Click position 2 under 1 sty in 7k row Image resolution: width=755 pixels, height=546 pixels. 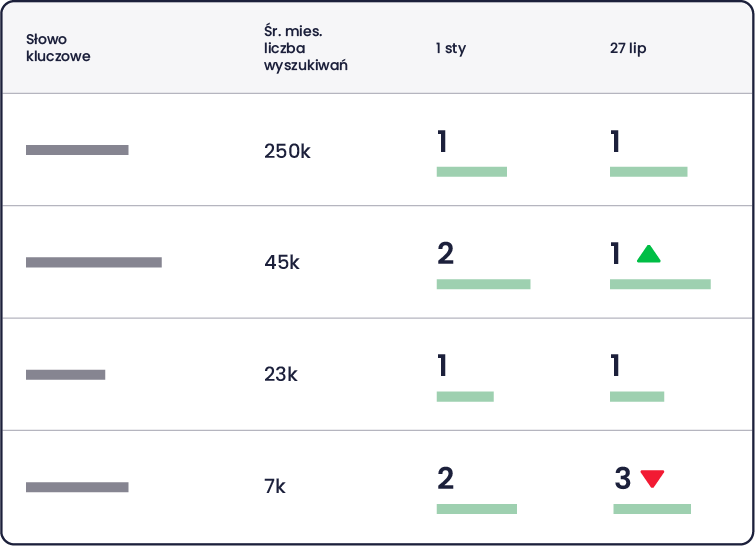[445, 478]
